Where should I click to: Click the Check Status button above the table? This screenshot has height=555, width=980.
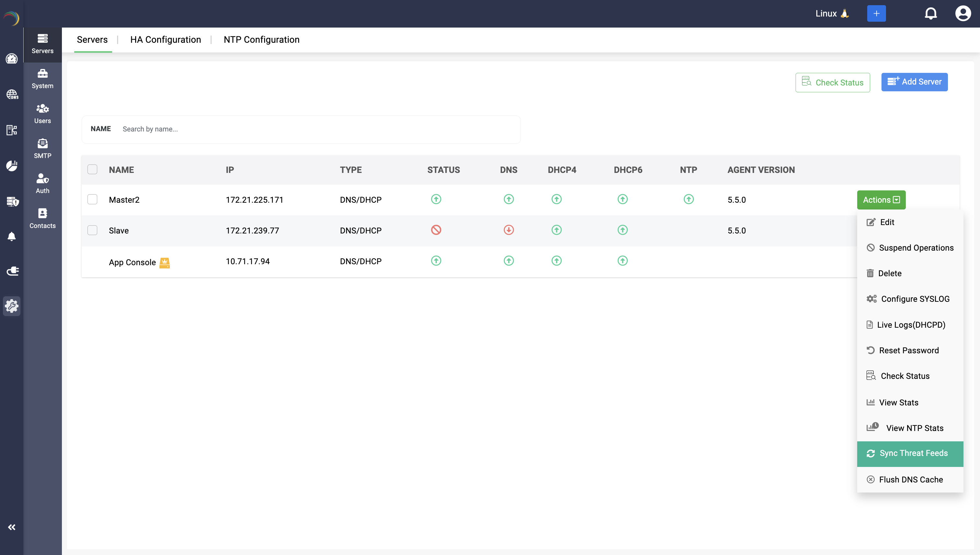pyautogui.click(x=833, y=82)
